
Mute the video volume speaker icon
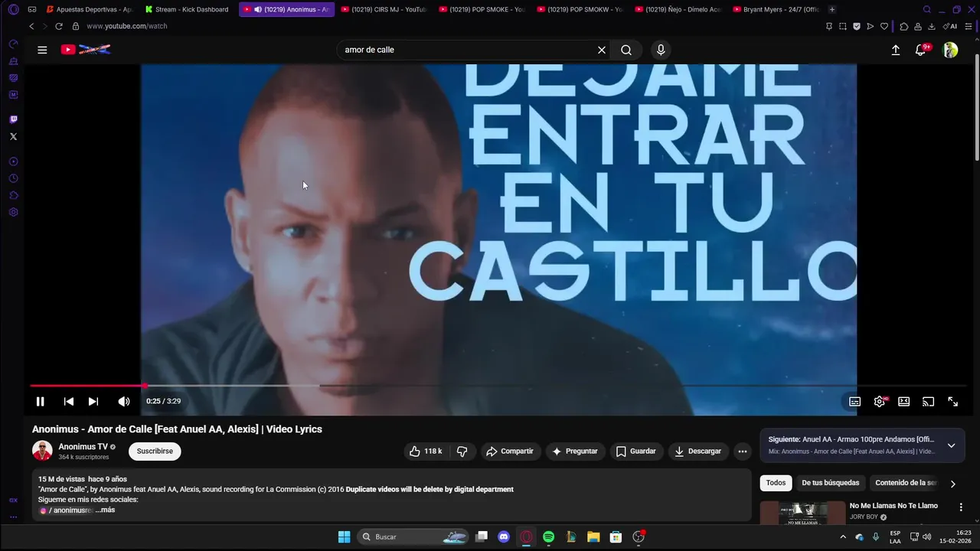click(124, 401)
